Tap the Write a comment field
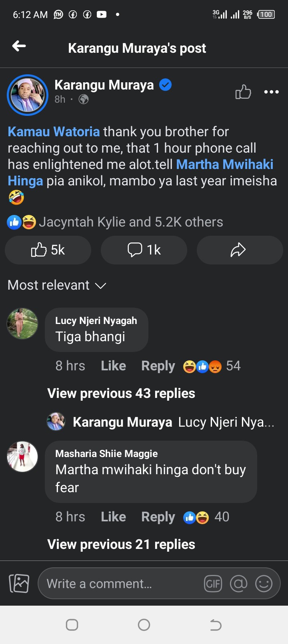 [120, 584]
